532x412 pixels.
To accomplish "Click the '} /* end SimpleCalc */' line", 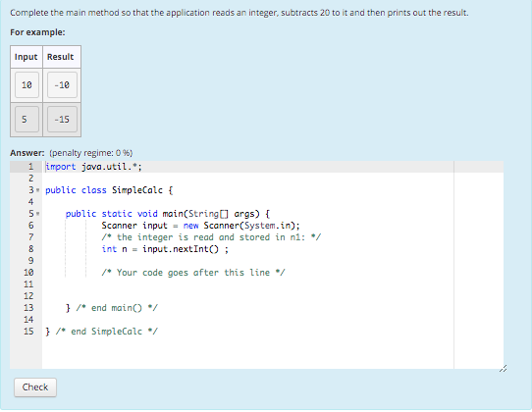I will [101, 332].
